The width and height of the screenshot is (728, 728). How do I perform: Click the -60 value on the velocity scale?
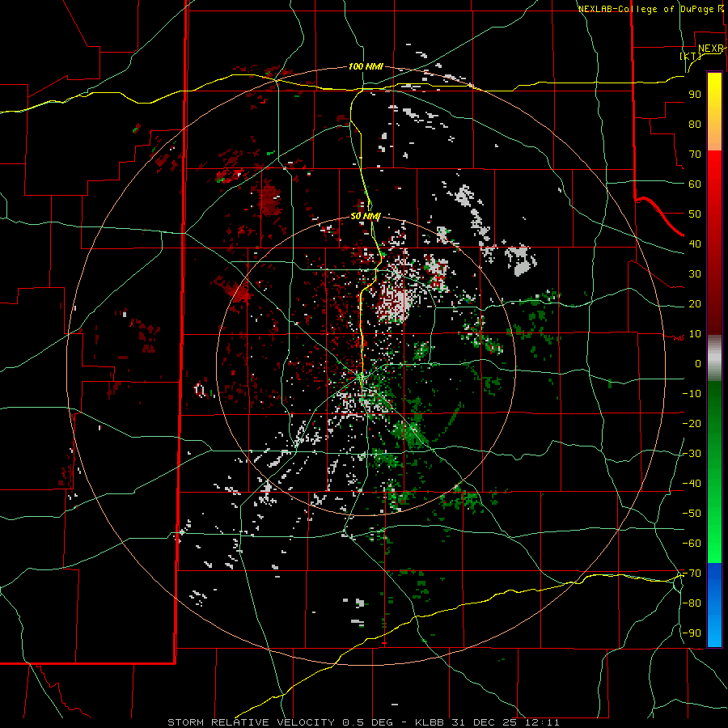click(692, 544)
